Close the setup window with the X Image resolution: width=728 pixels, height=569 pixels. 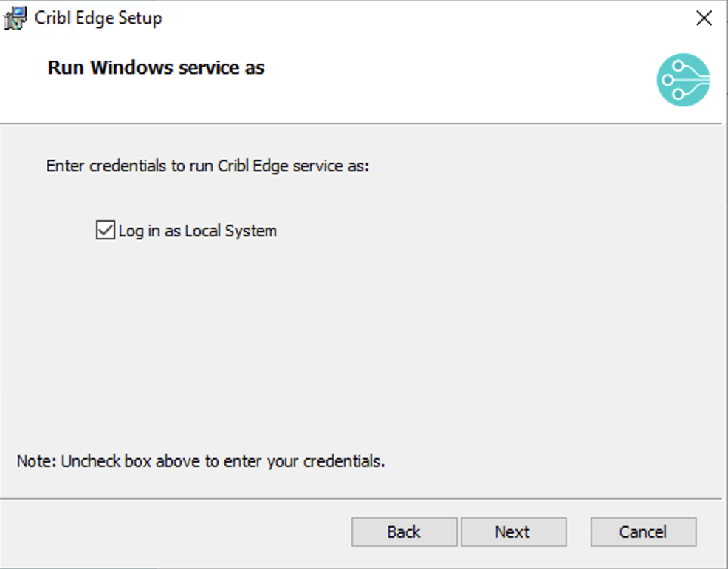(x=703, y=18)
